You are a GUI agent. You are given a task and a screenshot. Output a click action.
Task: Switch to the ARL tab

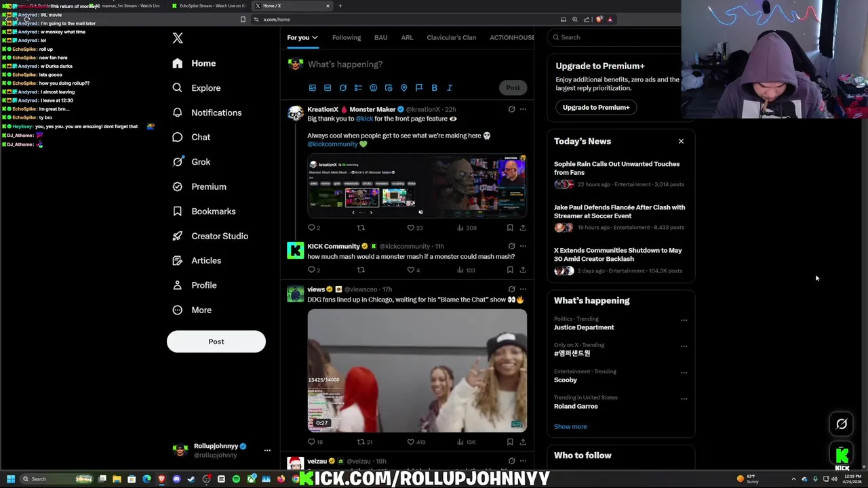click(407, 37)
